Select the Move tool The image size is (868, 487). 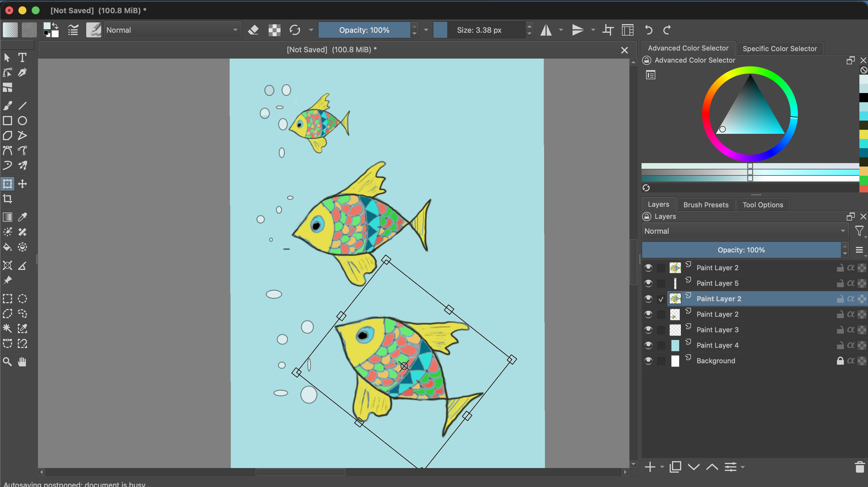click(x=22, y=184)
